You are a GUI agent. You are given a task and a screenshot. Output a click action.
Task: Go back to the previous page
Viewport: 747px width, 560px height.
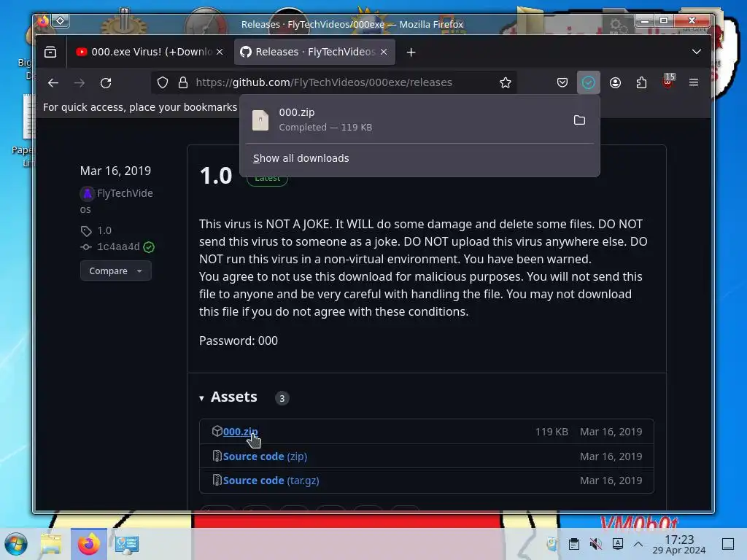click(x=53, y=83)
